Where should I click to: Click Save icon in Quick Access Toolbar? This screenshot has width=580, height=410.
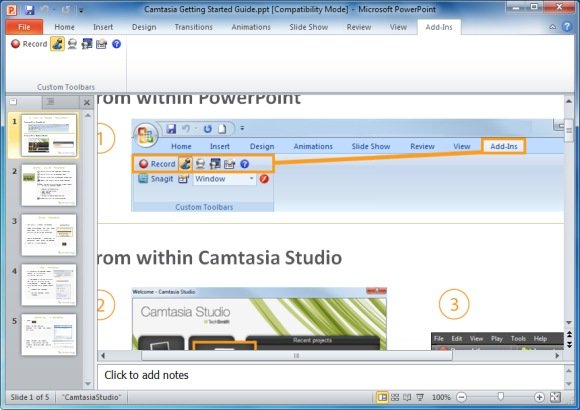coord(30,10)
